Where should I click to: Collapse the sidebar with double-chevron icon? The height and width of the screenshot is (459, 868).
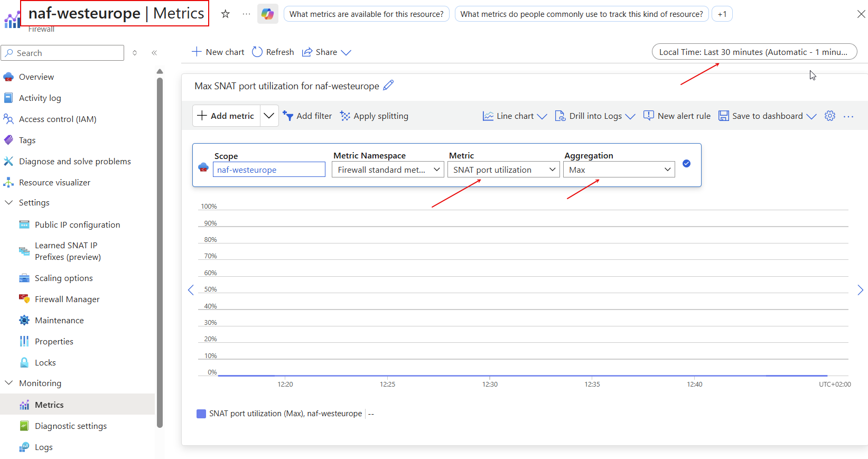(154, 53)
